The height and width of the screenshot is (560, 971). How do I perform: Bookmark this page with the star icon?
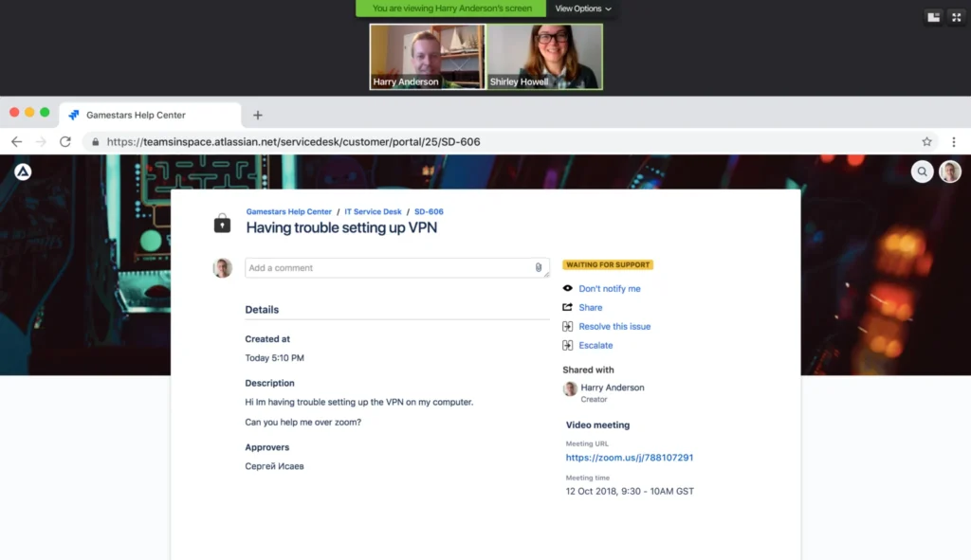click(x=926, y=142)
